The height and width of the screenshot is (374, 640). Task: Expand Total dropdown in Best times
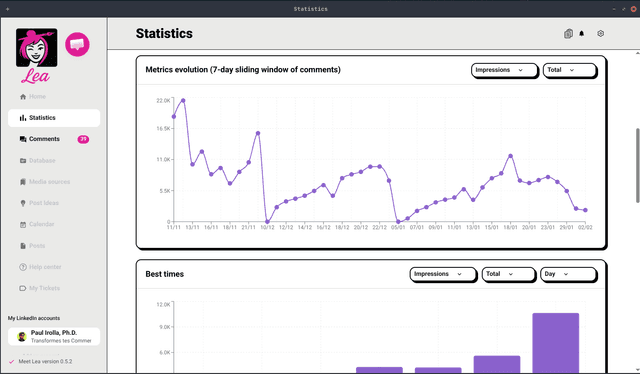click(x=509, y=274)
